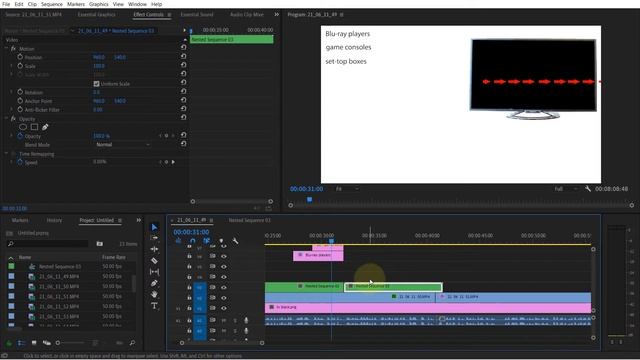Open the Blend Mode Normal dropdown
Image resolution: width=640 pixels, height=360 pixels.
pyautogui.click(x=123, y=144)
